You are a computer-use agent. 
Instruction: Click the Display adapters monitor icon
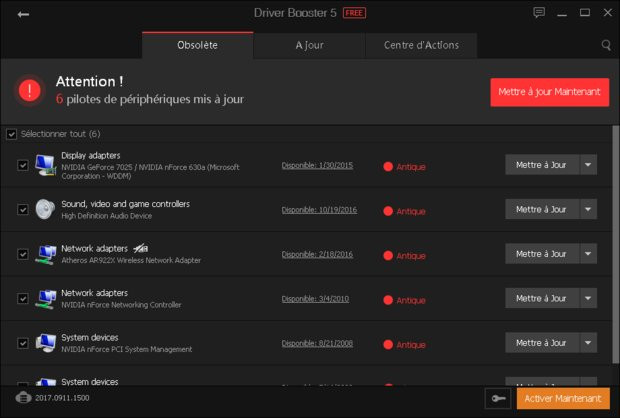[46, 165]
